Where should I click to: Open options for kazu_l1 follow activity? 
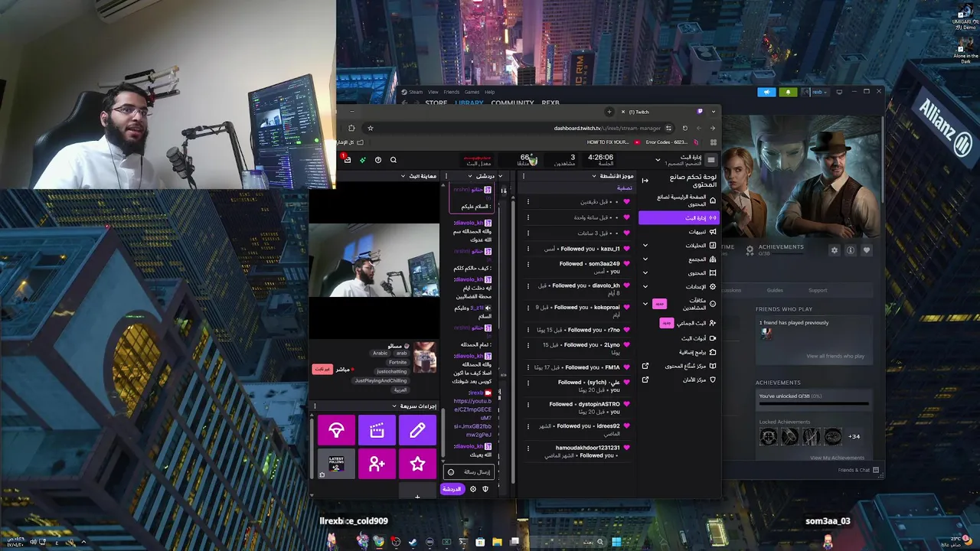(528, 249)
